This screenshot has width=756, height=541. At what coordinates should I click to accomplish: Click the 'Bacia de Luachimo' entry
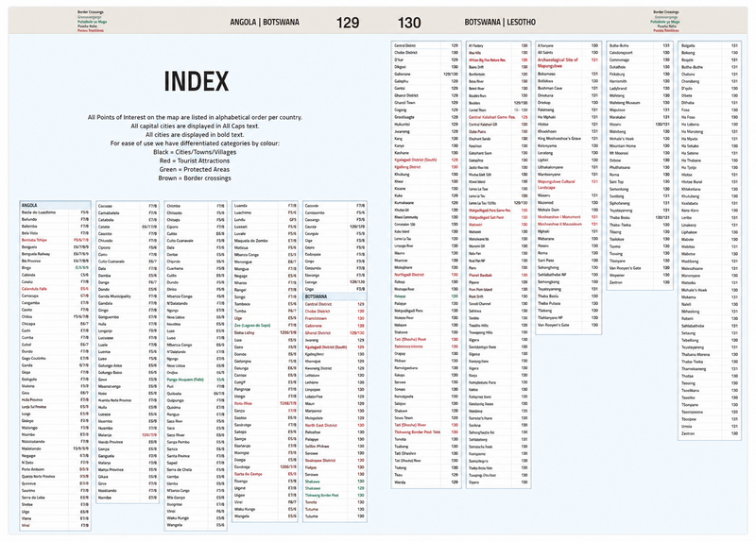[x=39, y=212]
